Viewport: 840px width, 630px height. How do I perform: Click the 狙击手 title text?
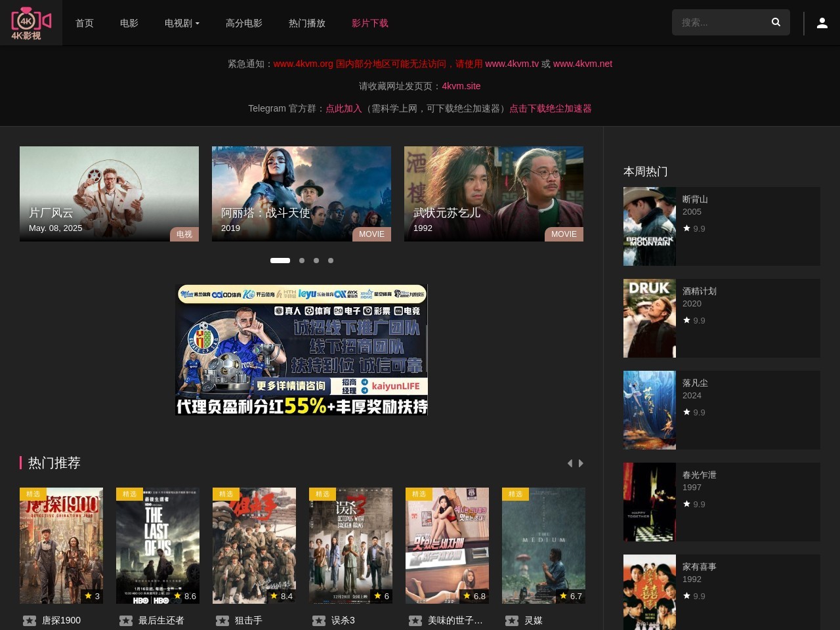click(x=249, y=620)
